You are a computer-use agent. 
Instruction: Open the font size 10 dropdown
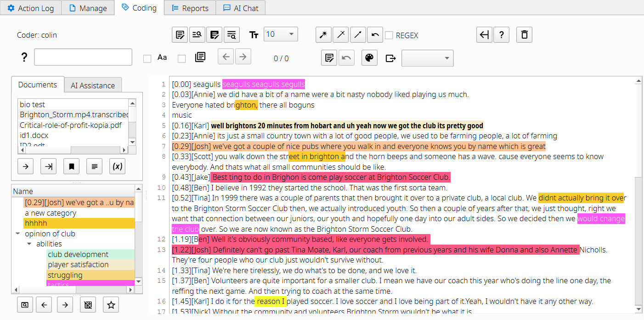click(x=281, y=34)
